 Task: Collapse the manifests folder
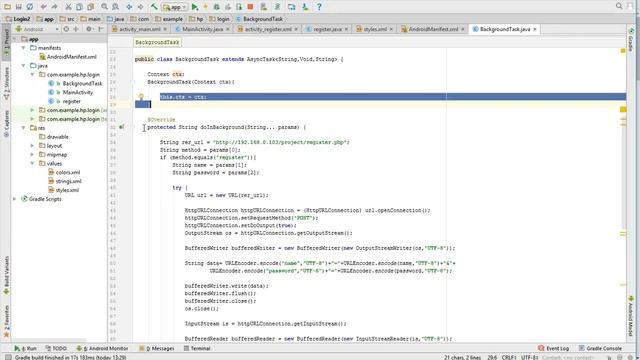pos(23,48)
